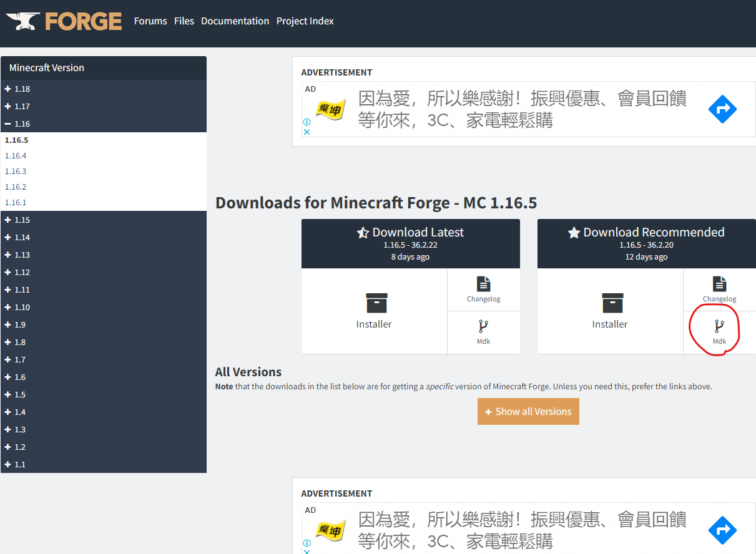This screenshot has height=554, width=756.
Task: Click Recommended version text 1.16.5 - 36.2.20
Action: [647, 245]
